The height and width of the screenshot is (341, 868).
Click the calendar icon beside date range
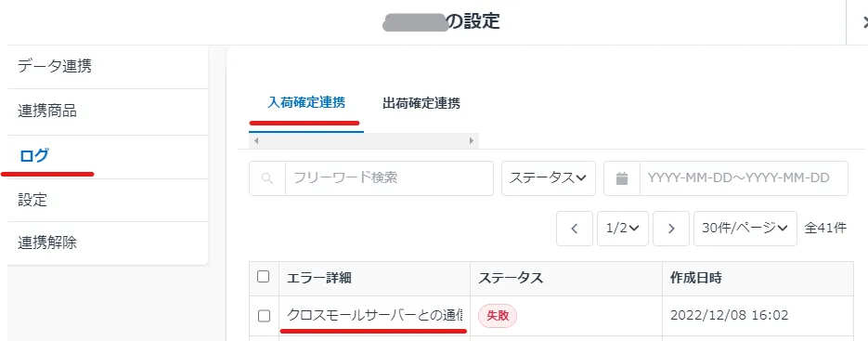click(x=622, y=178)
